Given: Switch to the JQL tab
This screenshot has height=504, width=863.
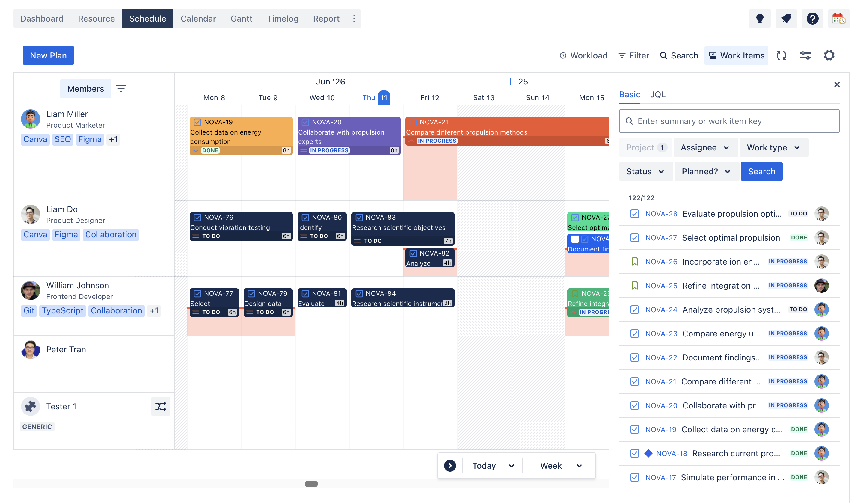Looking at the screenshot, I should tap(657, 94).
